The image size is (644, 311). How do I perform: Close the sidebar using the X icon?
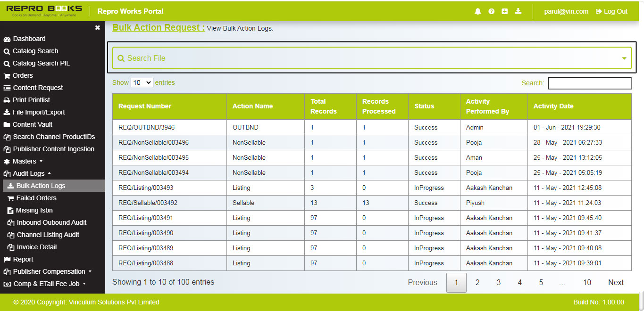(97, 27)
